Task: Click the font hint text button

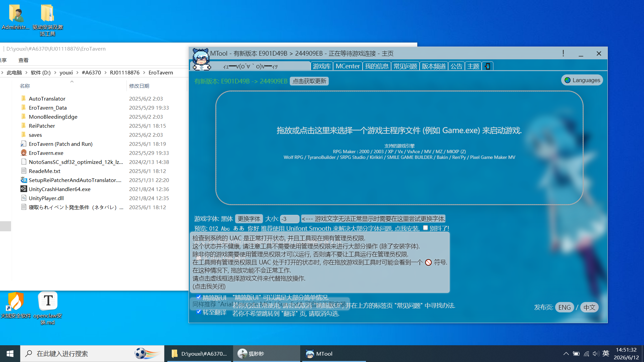Action: point(373,219)
